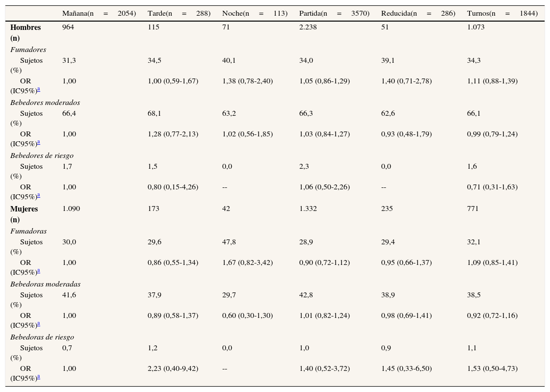Select the cell showing 2.238
The height and width of the screenshot is (392, 550).
coord(308,27)
